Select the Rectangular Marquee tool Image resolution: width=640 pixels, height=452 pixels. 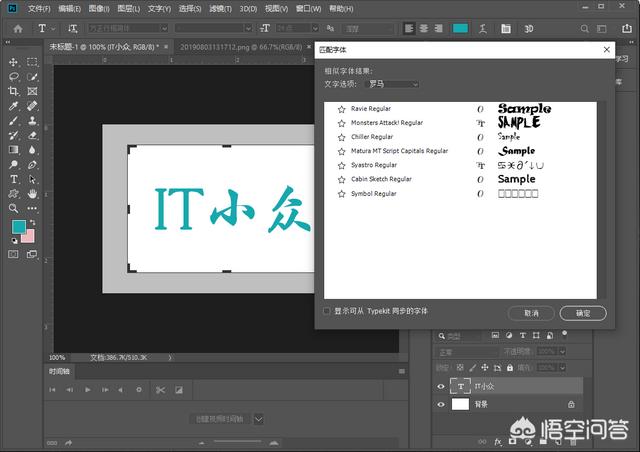pos(32,62)
